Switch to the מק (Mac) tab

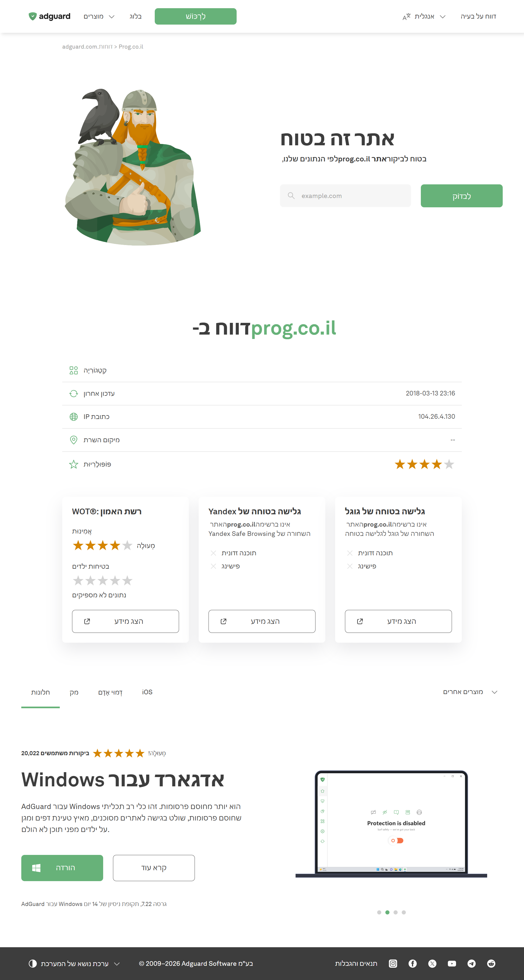click(74, 692)
